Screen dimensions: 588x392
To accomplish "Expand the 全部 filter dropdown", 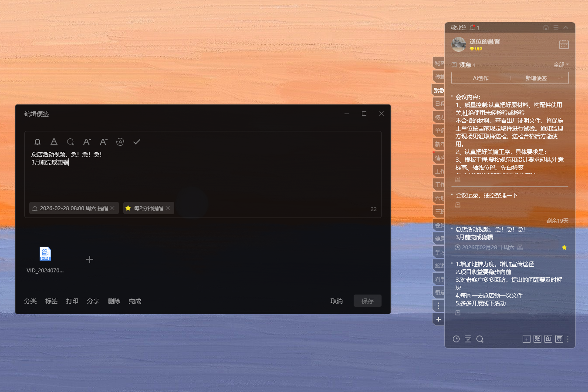I will (561, 65).
